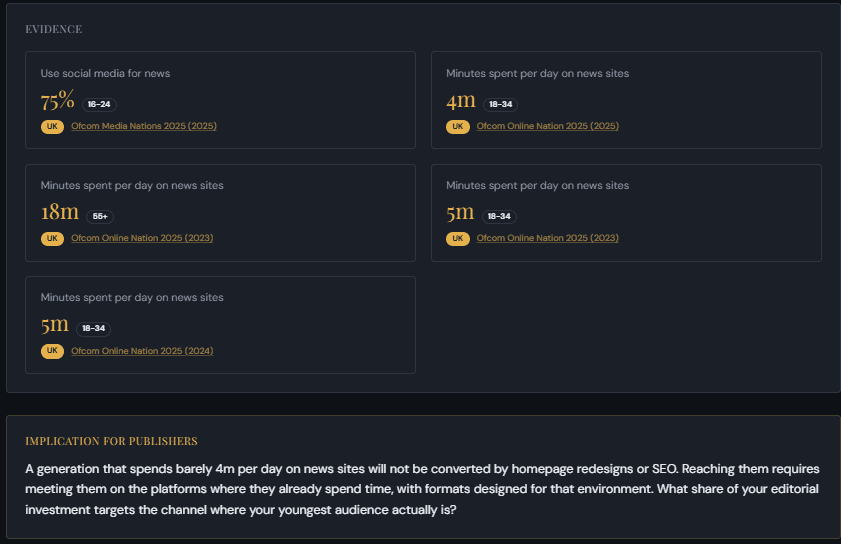The height and width of the screenshot is (544, 841).
Task: Select the 55+ age badge
Action: point(101,216)
